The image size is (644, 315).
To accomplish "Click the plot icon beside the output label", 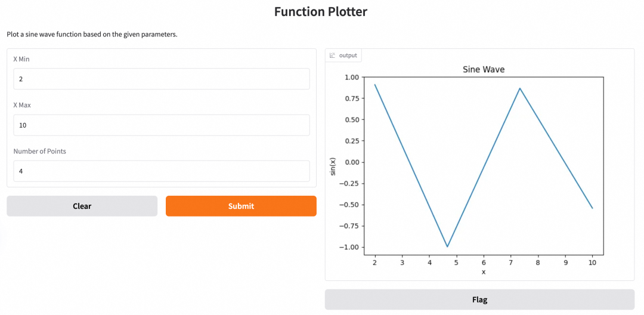I will (x=333, y=55).
